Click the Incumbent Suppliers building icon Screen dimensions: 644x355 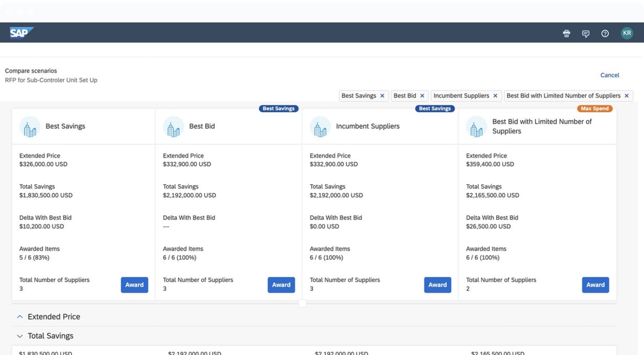[x=320, y=127]
